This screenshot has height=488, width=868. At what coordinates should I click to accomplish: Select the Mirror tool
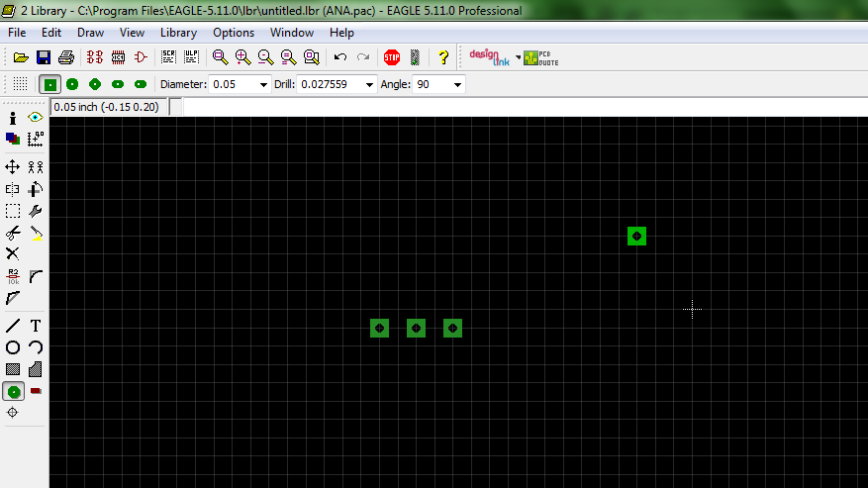pyautogui.click(x=13, y=189)
